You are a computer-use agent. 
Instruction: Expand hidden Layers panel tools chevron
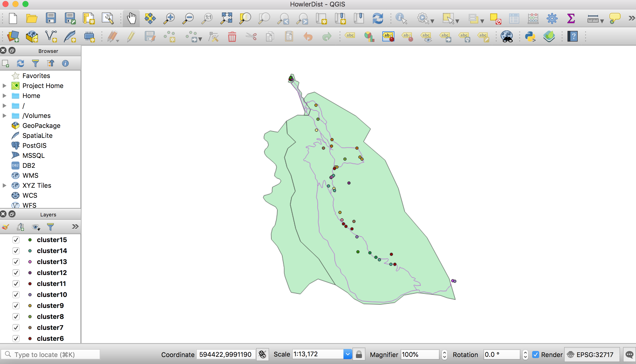point(75,227)
